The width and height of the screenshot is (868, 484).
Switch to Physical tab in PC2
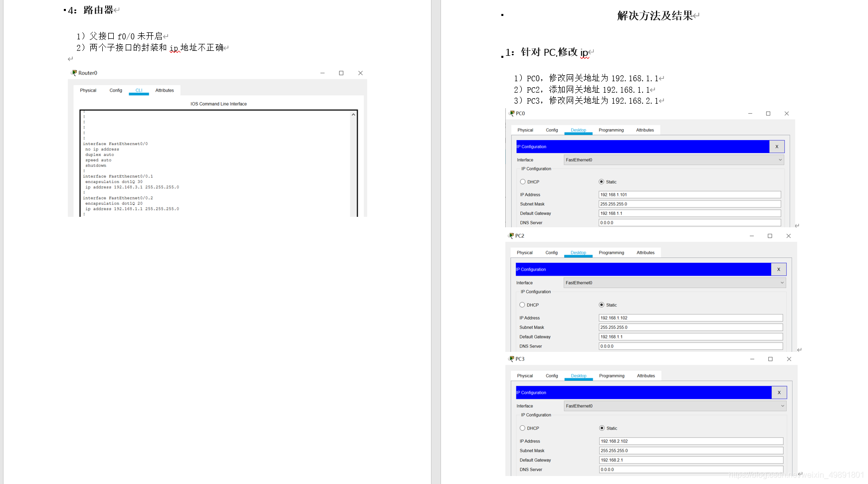point(525,253)
